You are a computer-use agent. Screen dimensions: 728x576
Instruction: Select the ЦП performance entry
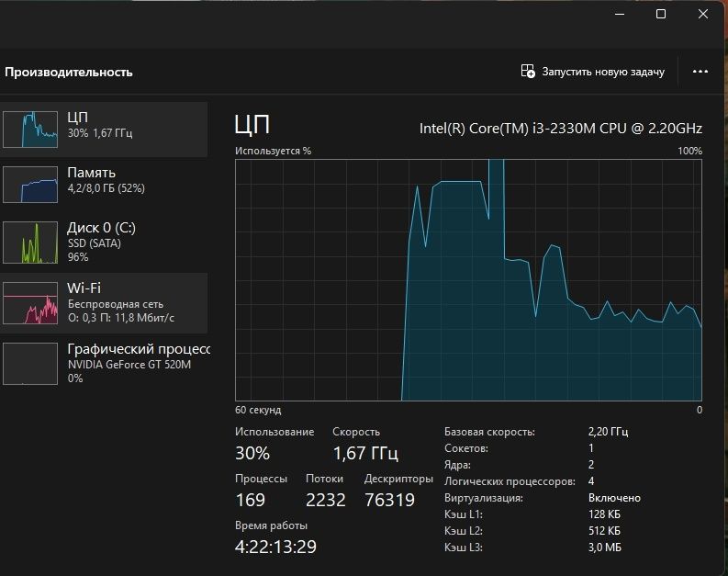[x=104, y=130]
